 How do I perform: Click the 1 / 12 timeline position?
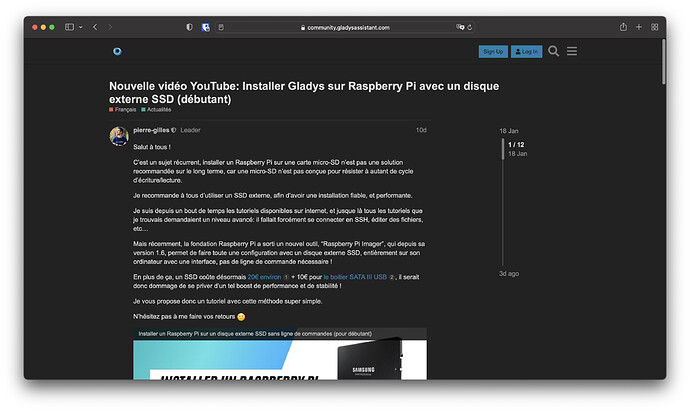(516, 145)
